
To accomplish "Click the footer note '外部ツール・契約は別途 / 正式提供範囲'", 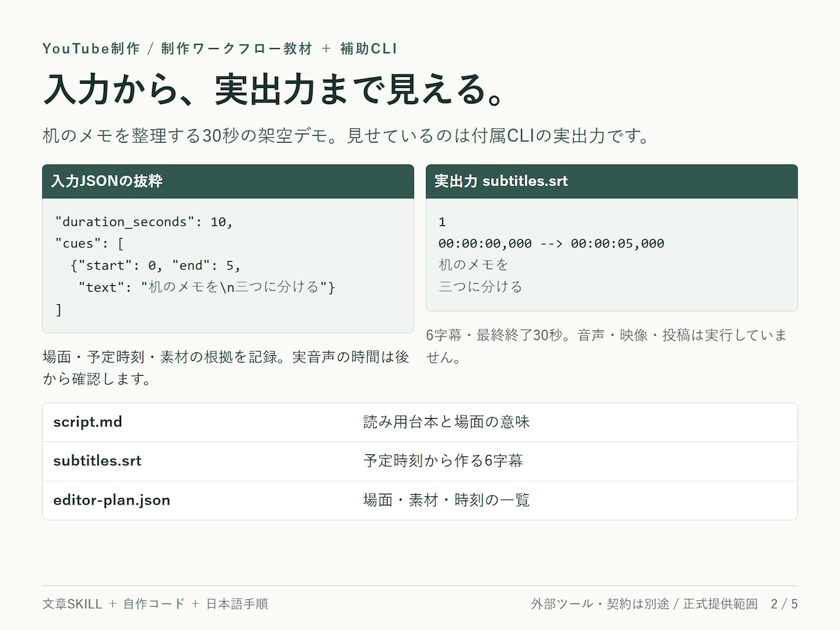I will pos(644,604).
